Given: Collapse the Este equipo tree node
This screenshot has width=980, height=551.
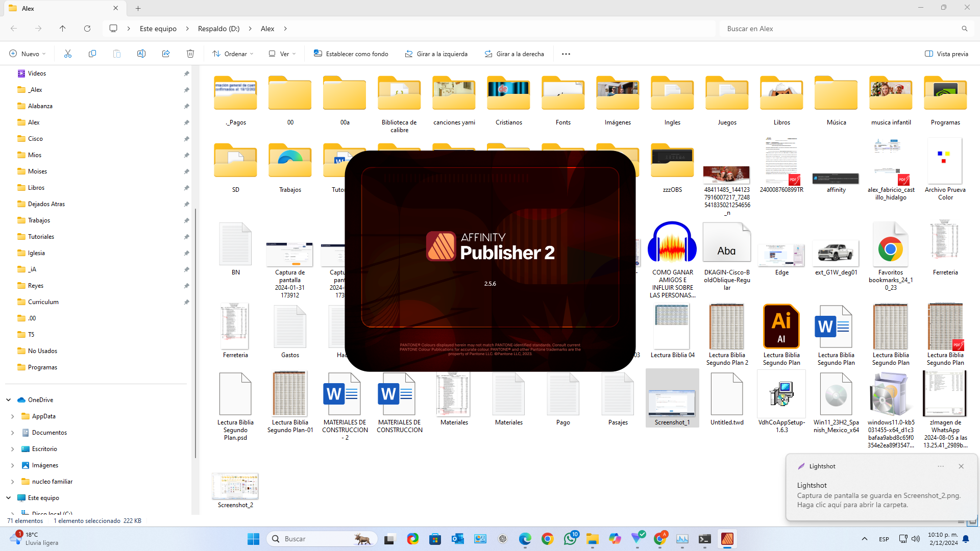Looking at the screenshot, I should 9,498.
